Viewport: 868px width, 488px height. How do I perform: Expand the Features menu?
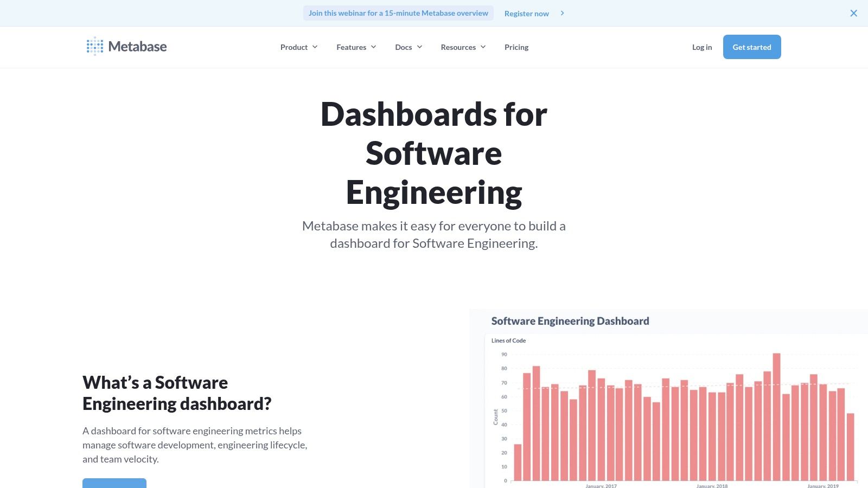(356, 47)
